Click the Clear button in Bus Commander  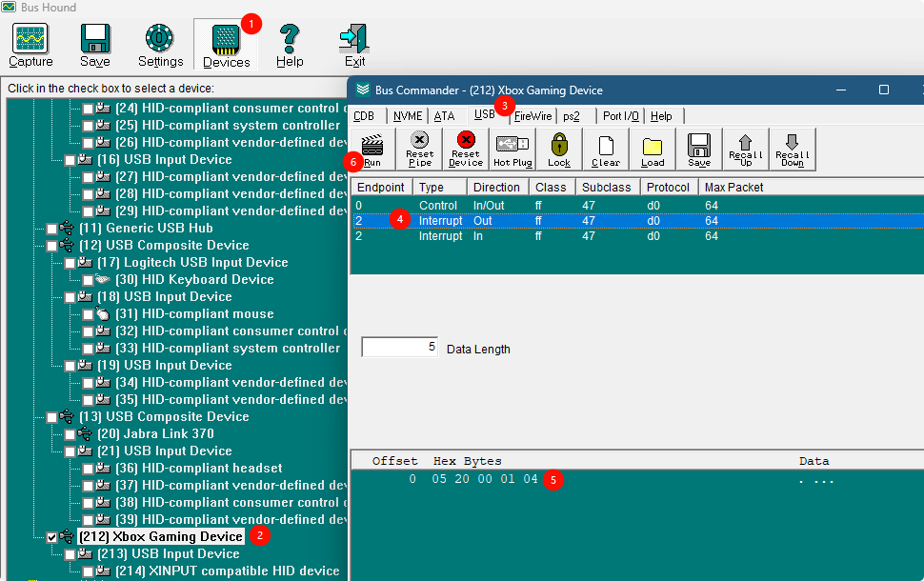point(606,150)
